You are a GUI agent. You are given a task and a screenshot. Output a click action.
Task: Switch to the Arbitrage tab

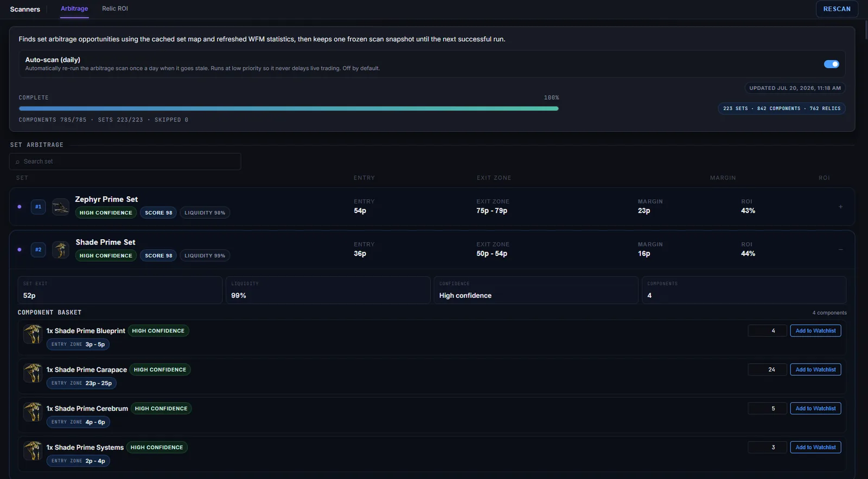pyautogui.click(x=74, y=9)
